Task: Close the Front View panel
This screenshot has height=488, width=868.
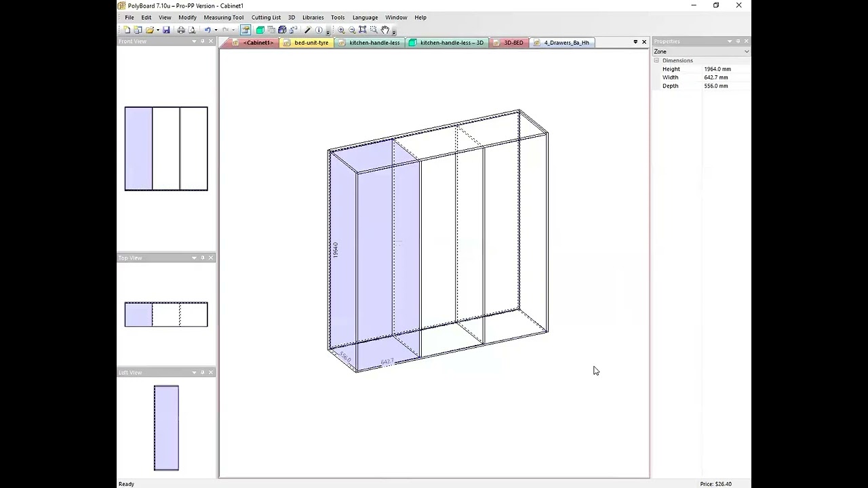Action: tap(211, 41)
